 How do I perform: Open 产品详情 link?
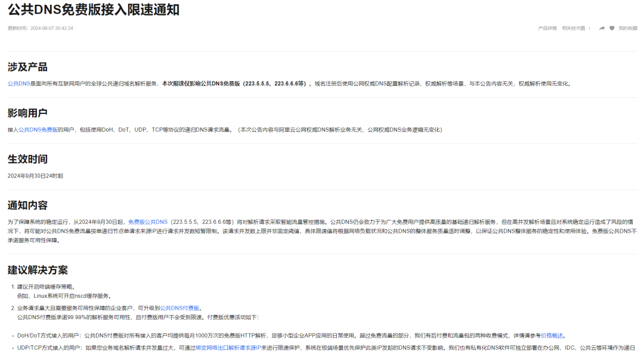[547, 29]
